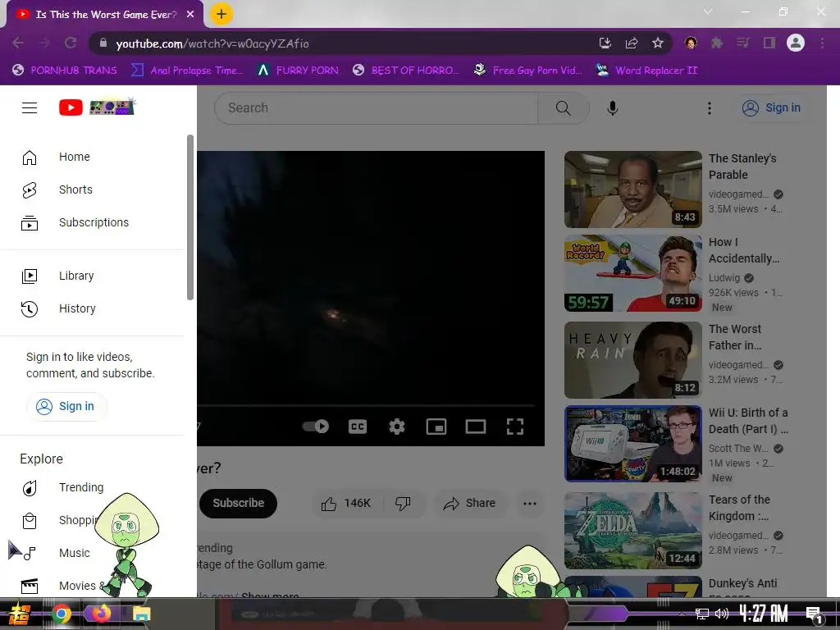
Task: Like the video with 146K likes
Action: pos(346,503)
